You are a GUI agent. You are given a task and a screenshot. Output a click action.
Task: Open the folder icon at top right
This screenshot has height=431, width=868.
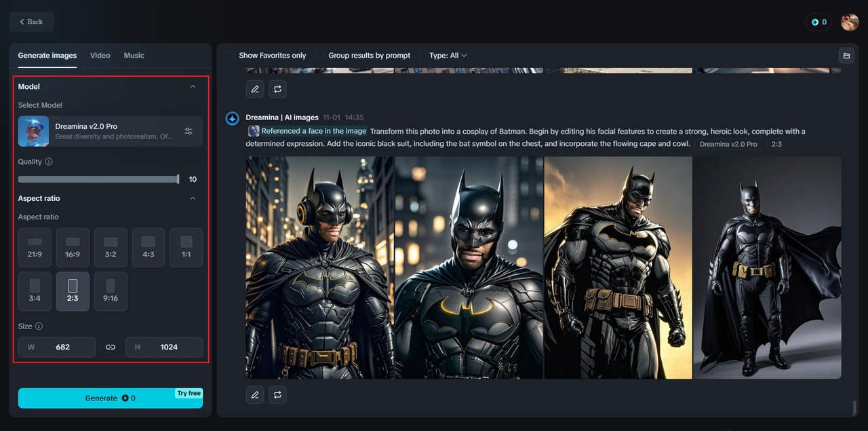[846, 56]
